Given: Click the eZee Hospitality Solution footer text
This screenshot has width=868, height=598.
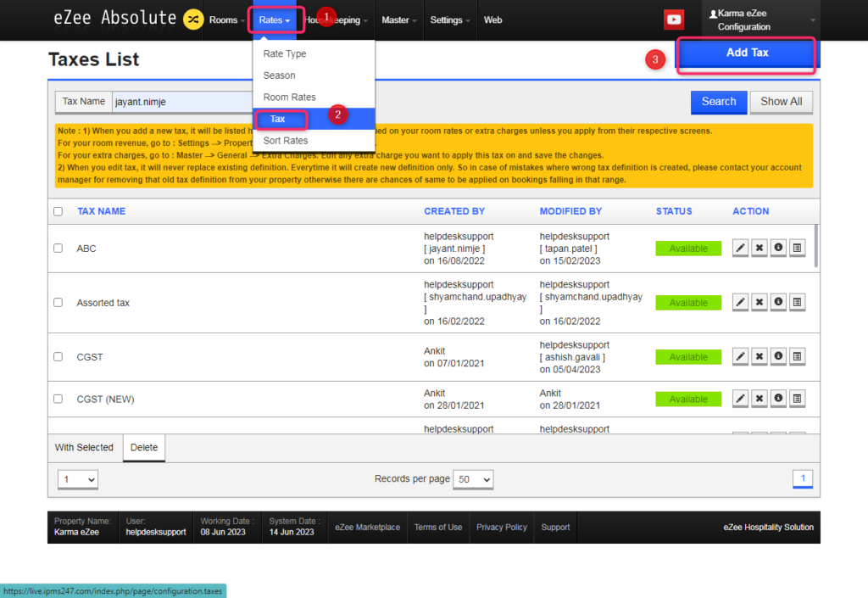Looking at the screenshot, I should pyautogui.click(x=768, y=527).
